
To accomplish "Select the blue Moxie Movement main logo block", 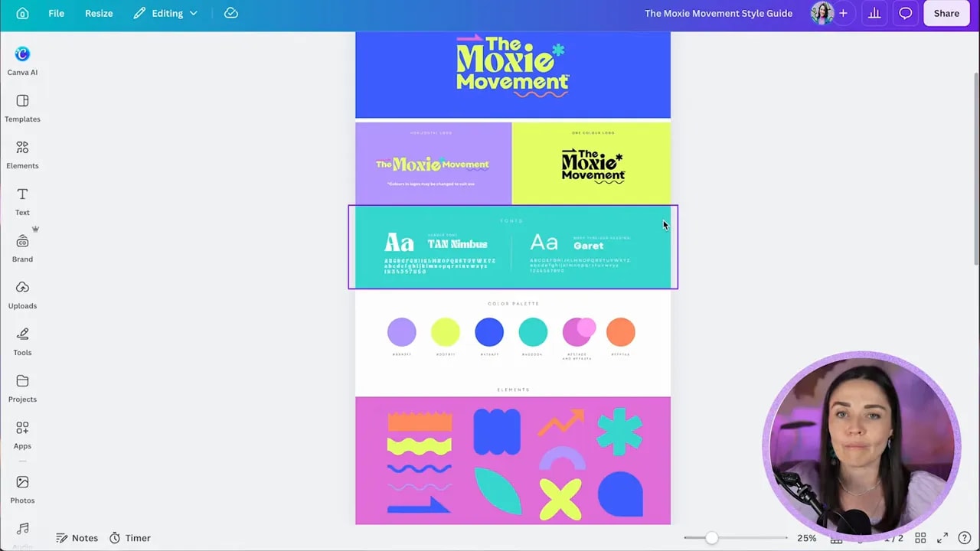I will [513, 74].
